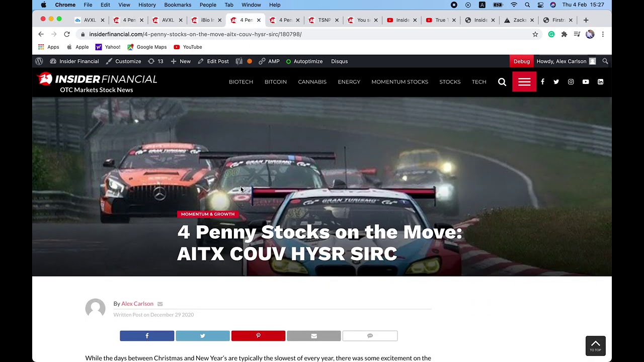The width and height of the screenshot is (644, 362).
Task: Visit the YouTube channel from header
Action: pyautogui.click(x=586, y=82)
